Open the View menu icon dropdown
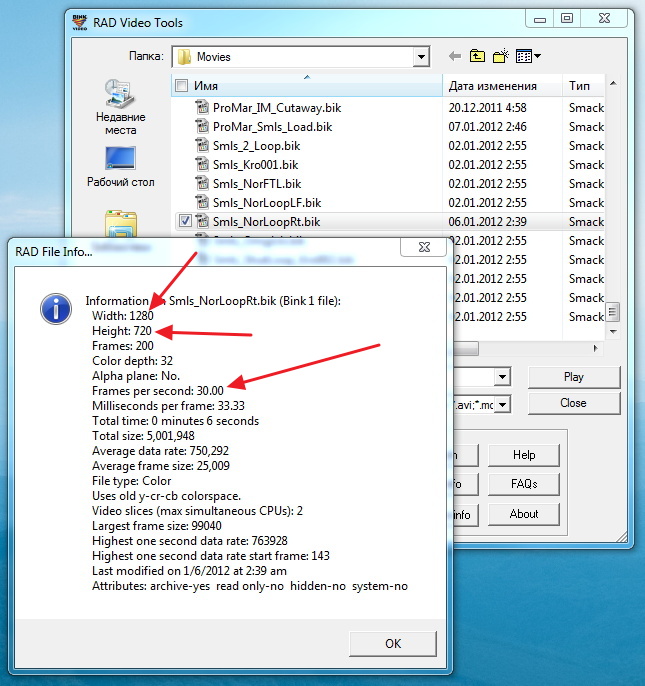This screenshot has width=645, height=686. pyautogui.click(x=528, y=56)
